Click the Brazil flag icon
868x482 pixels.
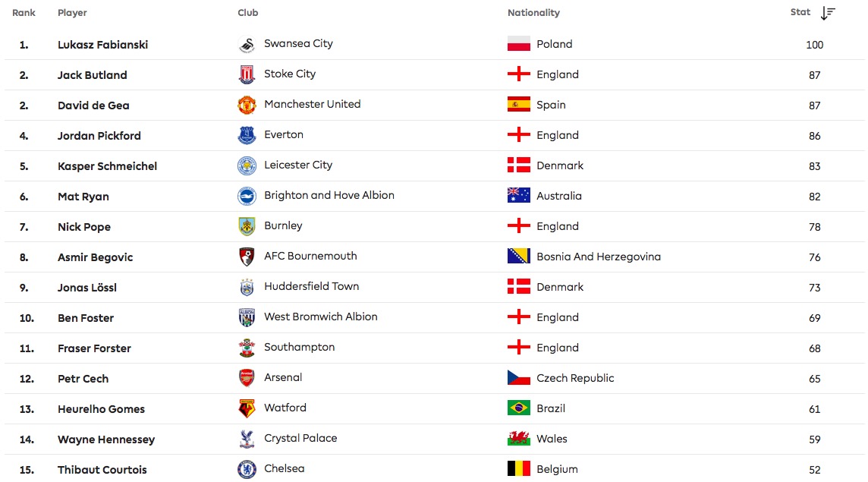click(519, 408)
